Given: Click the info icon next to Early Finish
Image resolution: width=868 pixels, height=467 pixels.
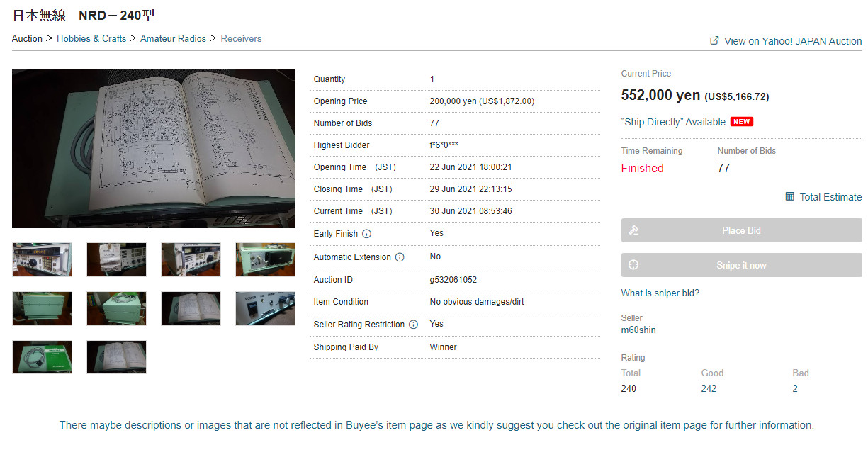Looking at the screenshot, I should click(x=366, y=234).
